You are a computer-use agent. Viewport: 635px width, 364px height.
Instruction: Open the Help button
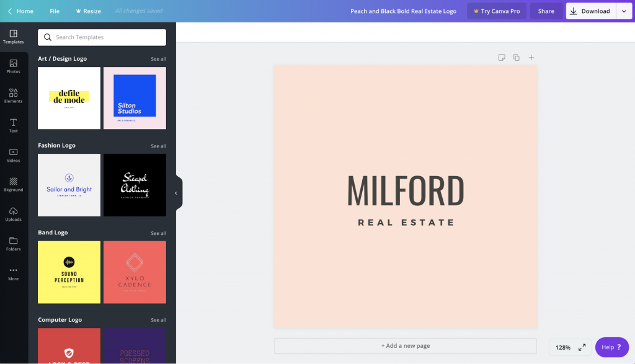[611, 347]
